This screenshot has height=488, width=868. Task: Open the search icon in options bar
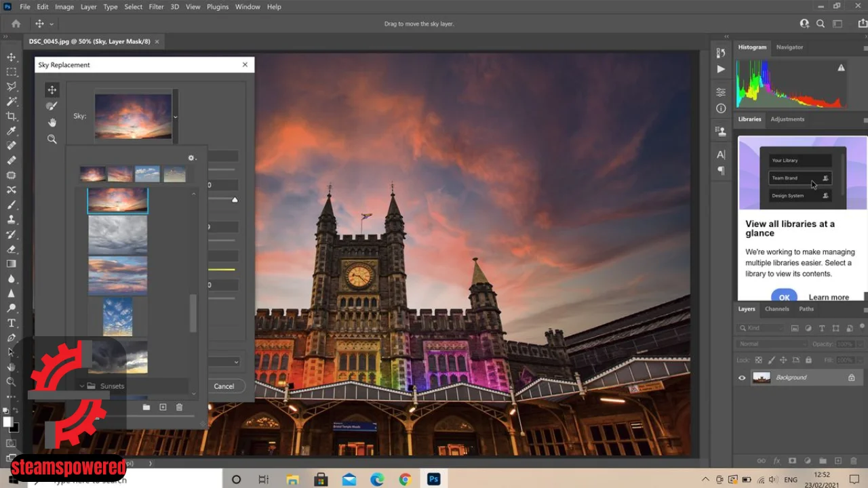point(821,24)
